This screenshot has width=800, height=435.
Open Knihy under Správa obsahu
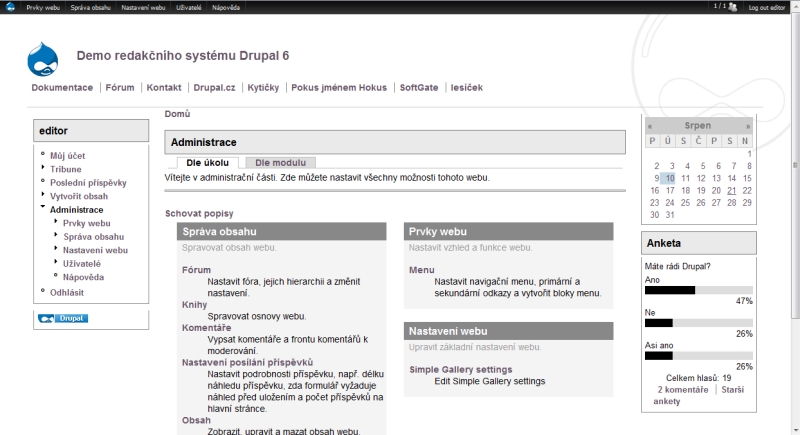click(194, 304)
